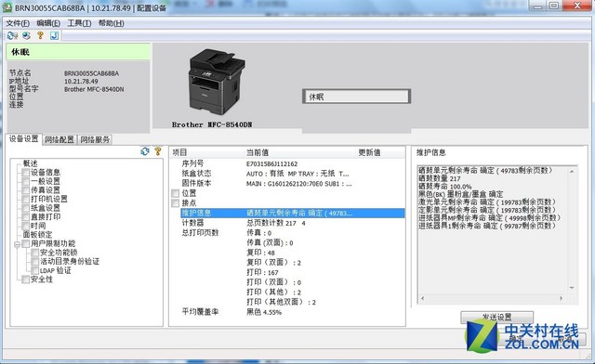595x364 pixels.
Task: Click the help question-mark toolbar icon
Action: [x=40, y=35]
